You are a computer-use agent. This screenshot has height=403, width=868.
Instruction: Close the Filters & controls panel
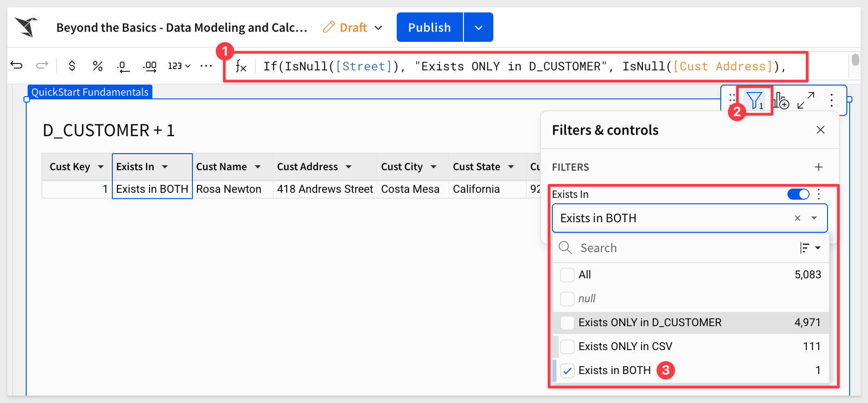pyautogui.click(x=820, y=130)
